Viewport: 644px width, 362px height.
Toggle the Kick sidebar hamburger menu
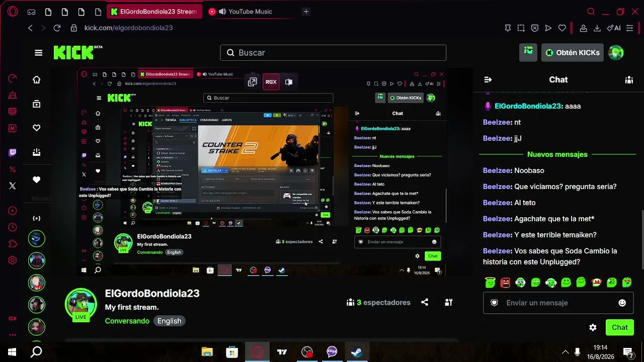pos(39,53)
